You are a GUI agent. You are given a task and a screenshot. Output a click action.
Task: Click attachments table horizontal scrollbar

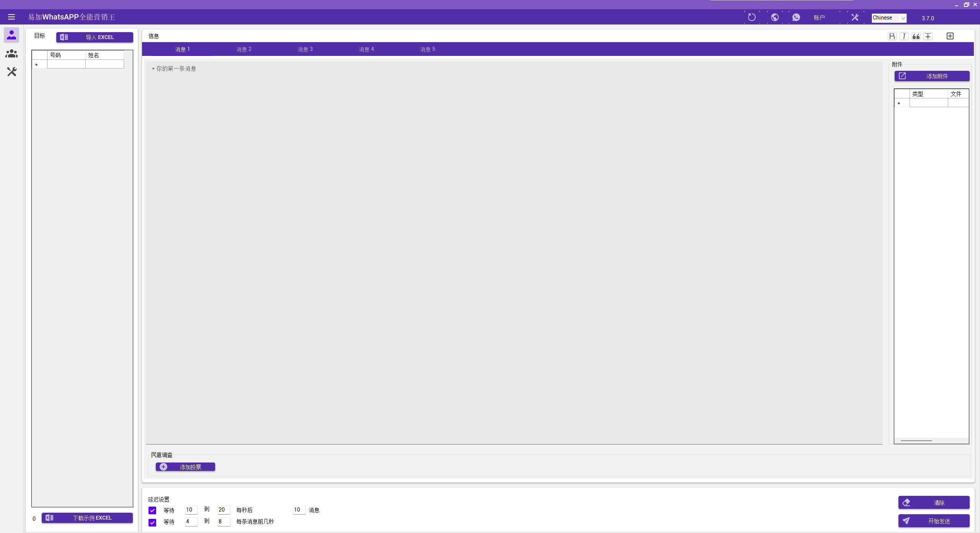click(916, 441)
